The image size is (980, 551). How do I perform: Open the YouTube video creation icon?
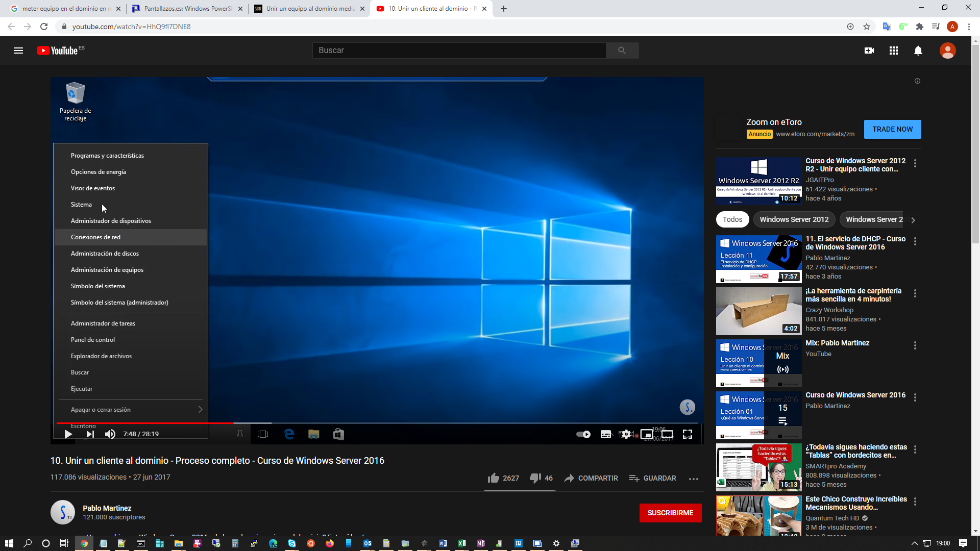pos(869,51)
